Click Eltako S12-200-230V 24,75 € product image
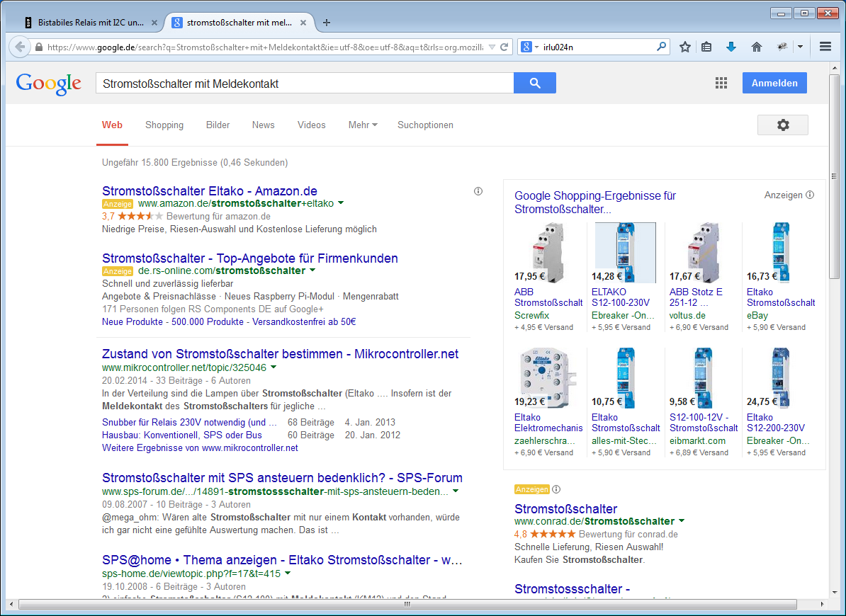Viewport: 846px width, 616px height. [779, 378]
